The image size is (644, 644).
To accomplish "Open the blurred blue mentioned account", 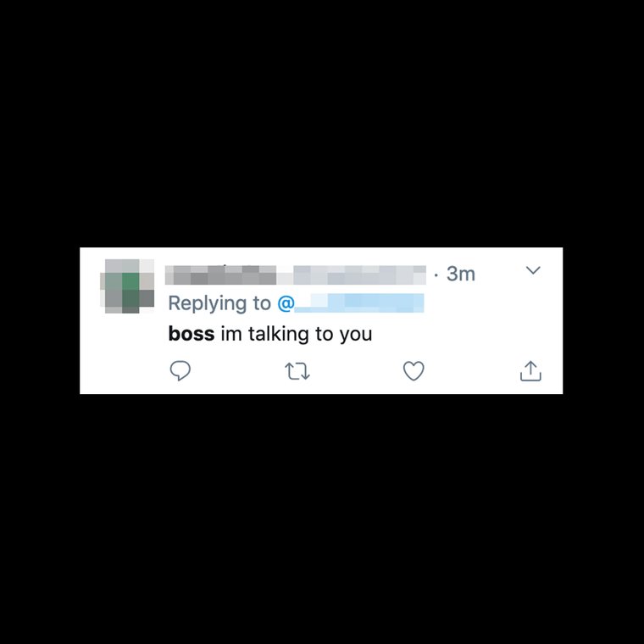I will [x=359, y=303].
